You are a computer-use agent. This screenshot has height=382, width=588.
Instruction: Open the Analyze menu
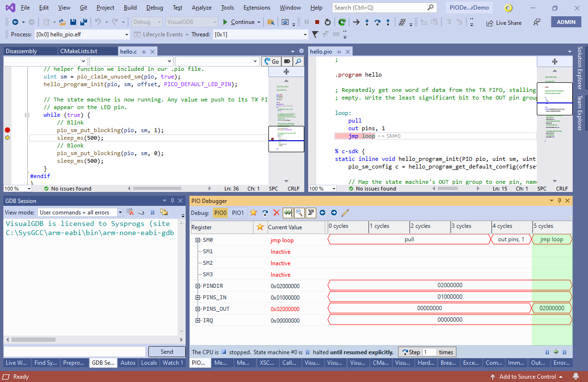[201, 8]
